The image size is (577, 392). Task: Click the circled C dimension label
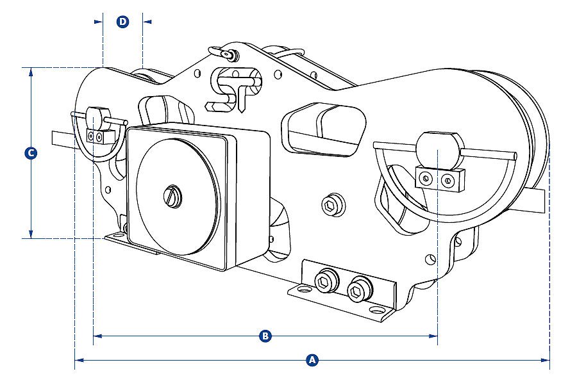point(30,153)
